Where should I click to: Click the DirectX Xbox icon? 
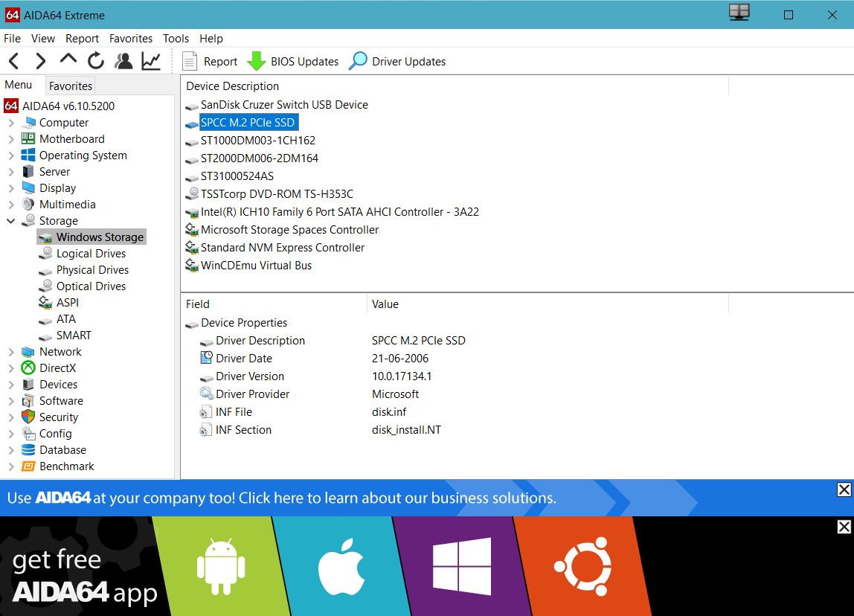[x=28, y=368]
